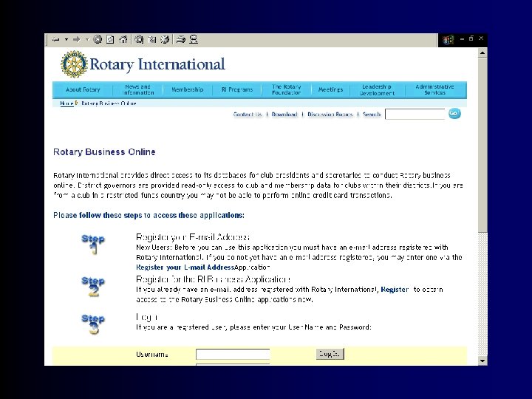Screen dimensions: 532x399
Task: Open The Rotary Foundation menu
Action: pyautogui.click(x=287, y=89)
